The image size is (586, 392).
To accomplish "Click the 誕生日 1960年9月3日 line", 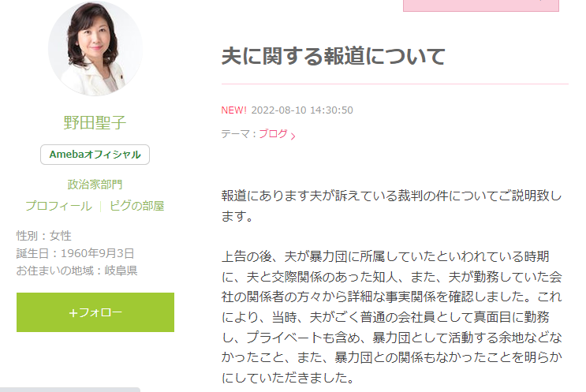I will click(75, 253).
